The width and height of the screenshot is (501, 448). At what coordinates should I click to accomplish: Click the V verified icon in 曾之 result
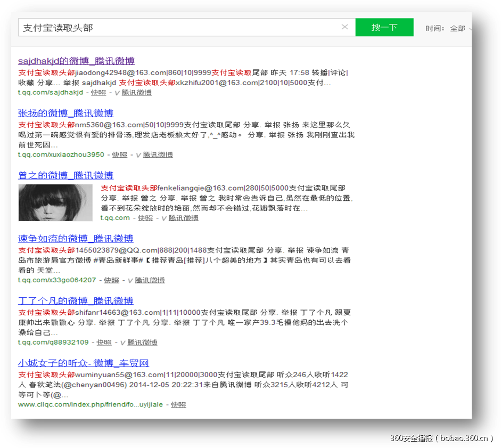(163, 217)
